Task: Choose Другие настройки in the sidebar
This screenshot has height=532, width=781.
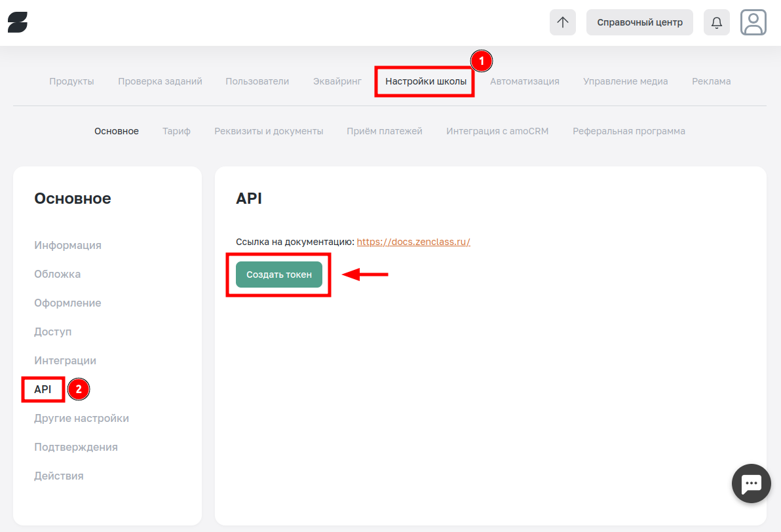Action: [81, 418]
